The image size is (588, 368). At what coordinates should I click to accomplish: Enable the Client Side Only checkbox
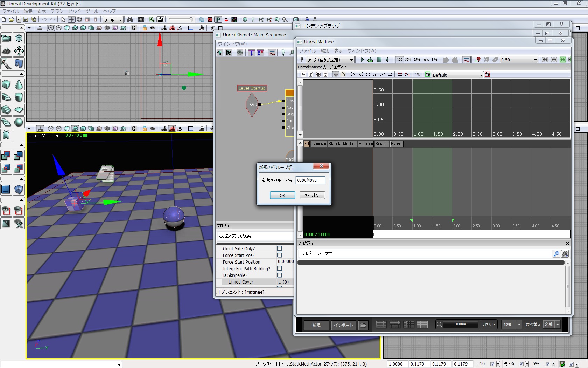pos(280,248)
